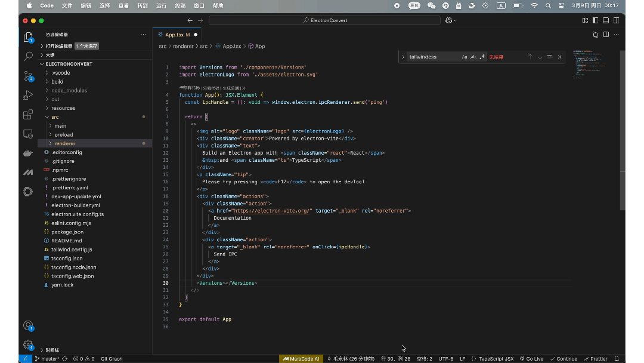Expand the open editors section
Image resolution: width=644 pixels, height=363 pixels.
[42, 46]
